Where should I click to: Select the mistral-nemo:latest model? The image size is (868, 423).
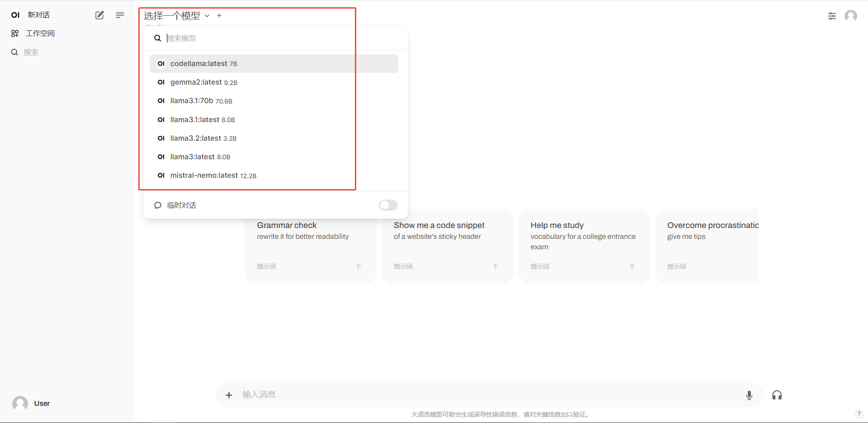point(274,176)
